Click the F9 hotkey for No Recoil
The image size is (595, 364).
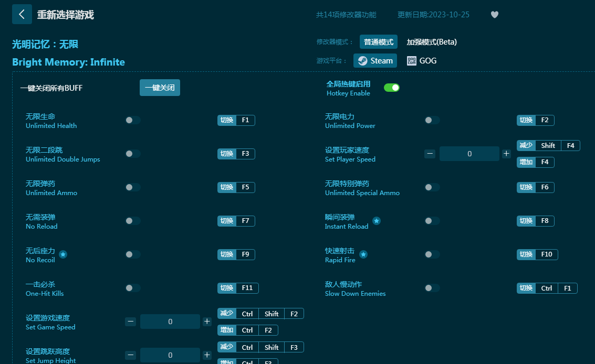[x=236, y=254]
